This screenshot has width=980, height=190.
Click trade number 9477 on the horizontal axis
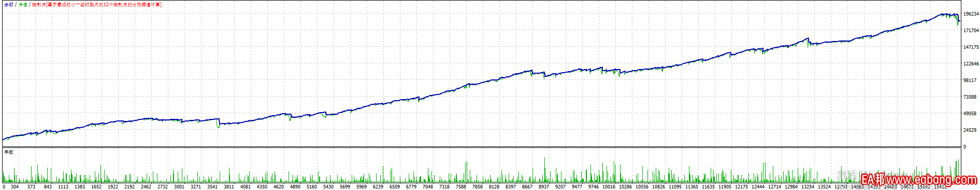click(x=577, y=186)
